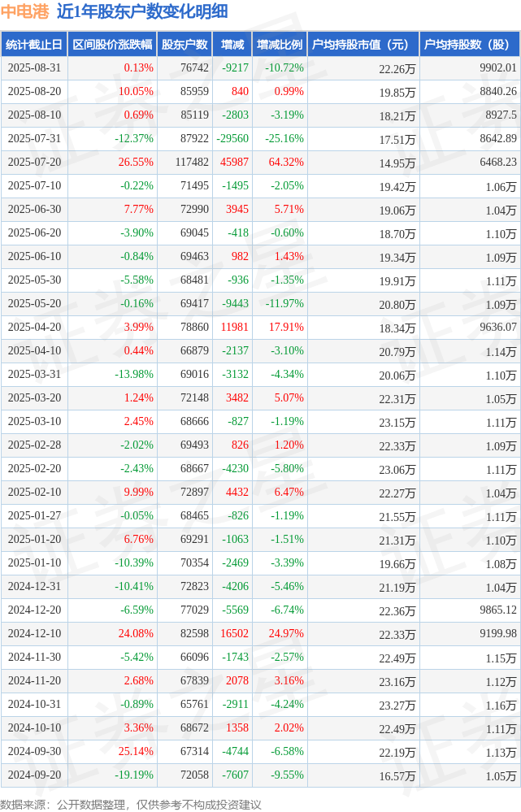Click the 区间股价涨跌幅 column header
521x812 pixels.
pos(112,45)
